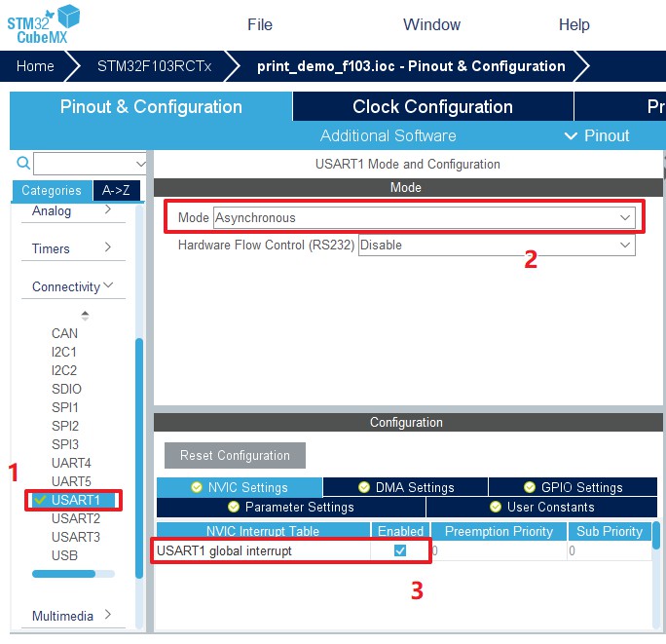Open Parameter Settings tab
The image size is (666, 644).
[291, 507]
